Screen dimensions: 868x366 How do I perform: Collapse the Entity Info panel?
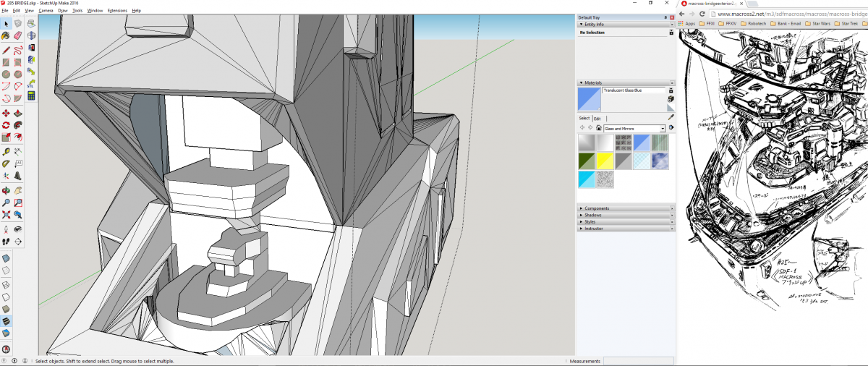pyautogui.click(x=626, y=24)
